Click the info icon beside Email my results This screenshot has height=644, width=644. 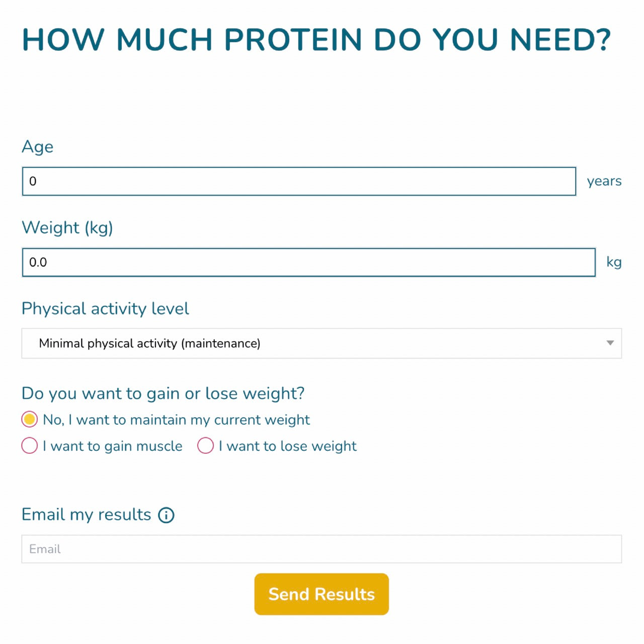(166, 515)
